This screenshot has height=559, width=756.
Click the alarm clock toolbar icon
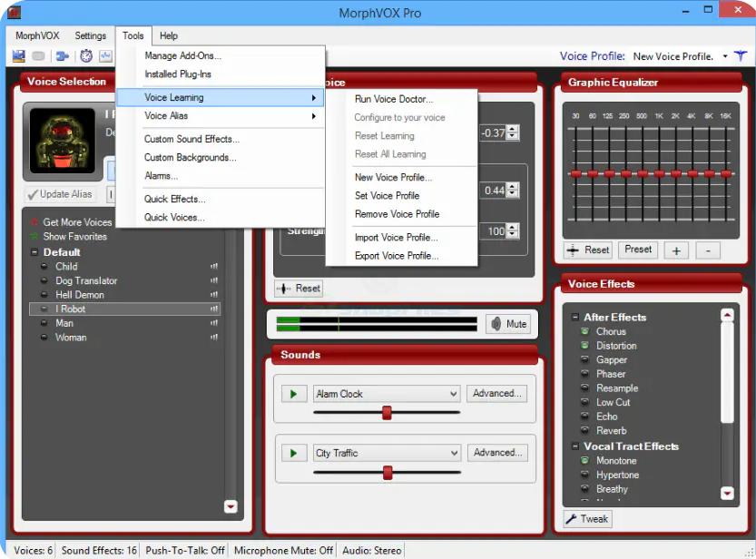click(86, 56)
